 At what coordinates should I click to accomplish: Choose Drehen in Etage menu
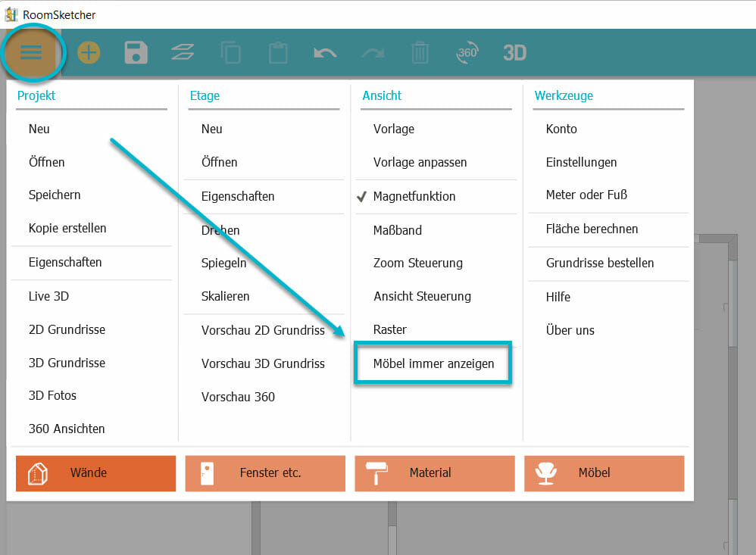tap(220, 230)
